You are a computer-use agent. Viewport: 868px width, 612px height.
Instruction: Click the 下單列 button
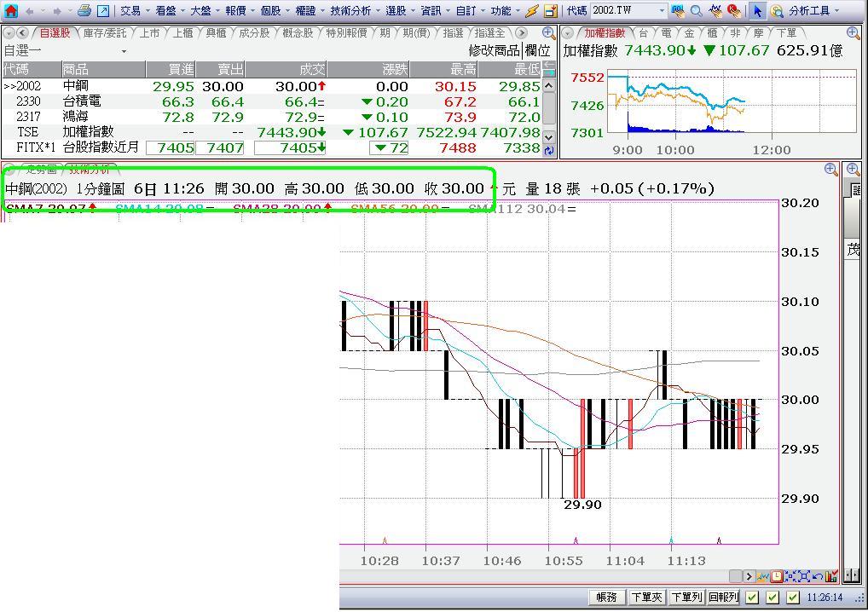pos(686,597)
